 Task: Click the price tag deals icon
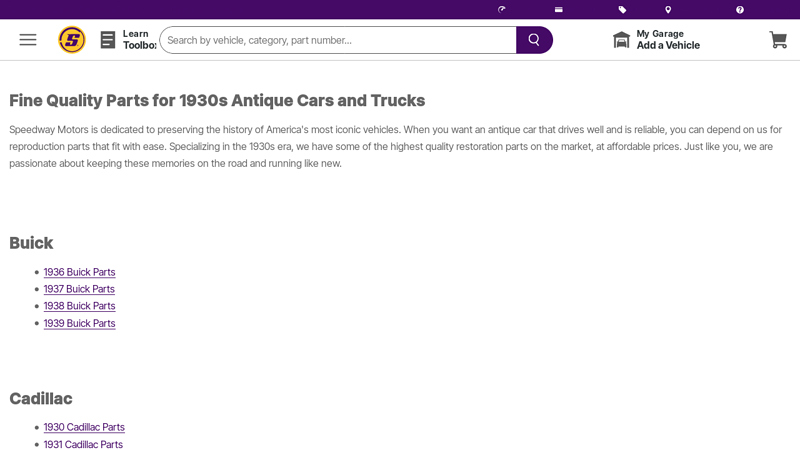(622, 9)
